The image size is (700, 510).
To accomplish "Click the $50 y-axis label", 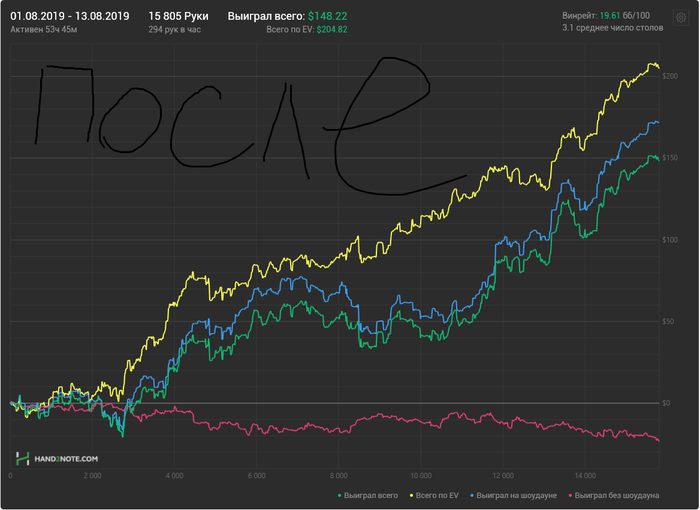I will (668, 322).
